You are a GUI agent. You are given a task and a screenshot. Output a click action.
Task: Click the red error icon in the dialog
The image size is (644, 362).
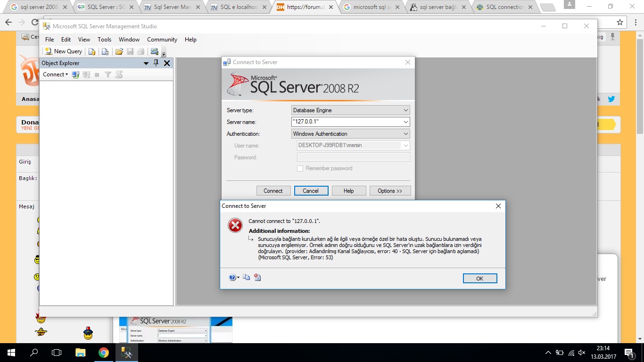click(235, 226)
